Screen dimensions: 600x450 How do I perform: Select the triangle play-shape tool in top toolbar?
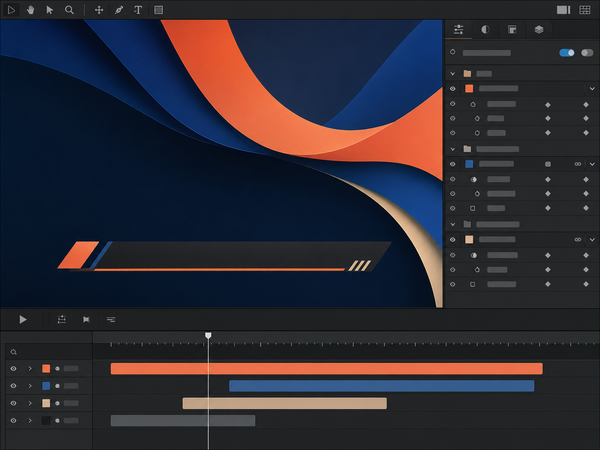click(x=11, y=10)
